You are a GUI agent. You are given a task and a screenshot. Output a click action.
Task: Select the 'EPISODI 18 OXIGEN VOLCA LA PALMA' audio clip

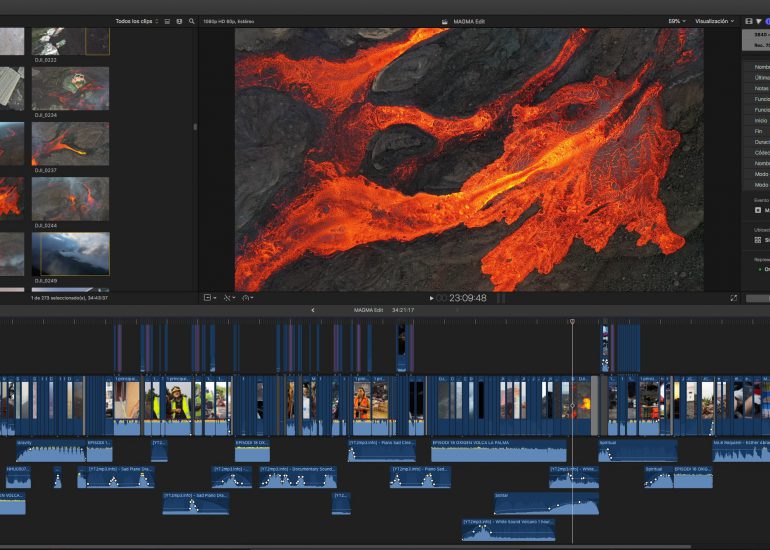pos(498,450)
